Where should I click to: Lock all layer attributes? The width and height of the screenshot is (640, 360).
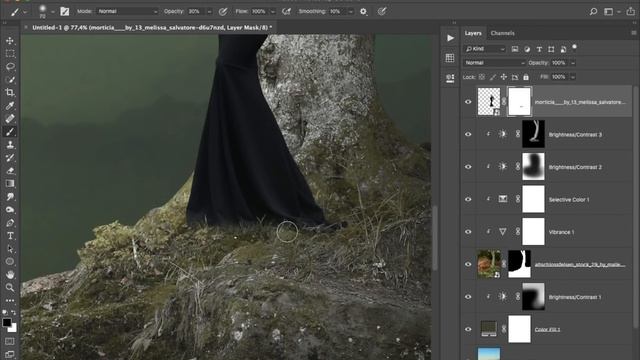[526, 77]
